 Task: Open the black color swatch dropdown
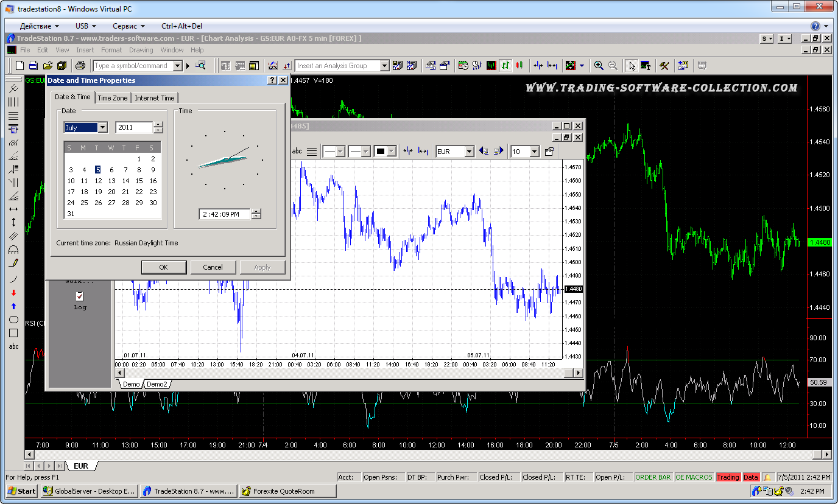pyautogui.click(x=392, y=152)
